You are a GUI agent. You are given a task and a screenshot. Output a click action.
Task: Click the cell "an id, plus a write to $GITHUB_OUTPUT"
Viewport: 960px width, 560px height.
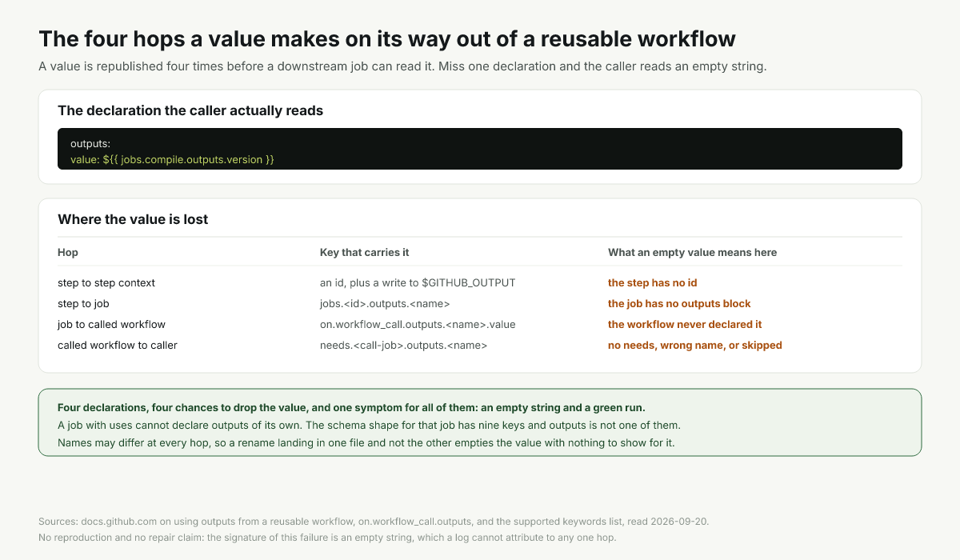(418, 282)
